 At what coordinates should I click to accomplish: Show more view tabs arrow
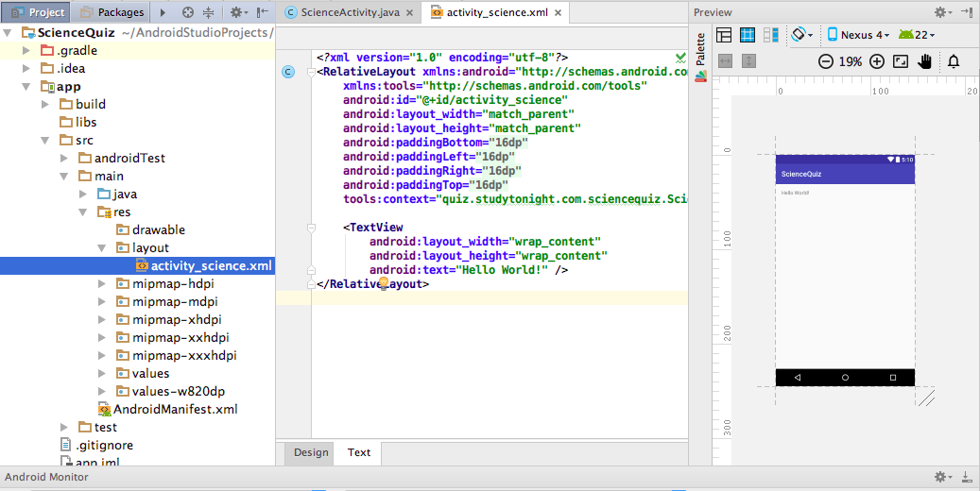(163, 12)
